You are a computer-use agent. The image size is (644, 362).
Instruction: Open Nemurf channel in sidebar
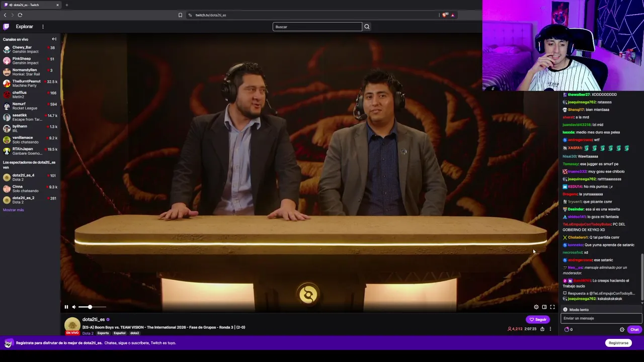(30, 106)
